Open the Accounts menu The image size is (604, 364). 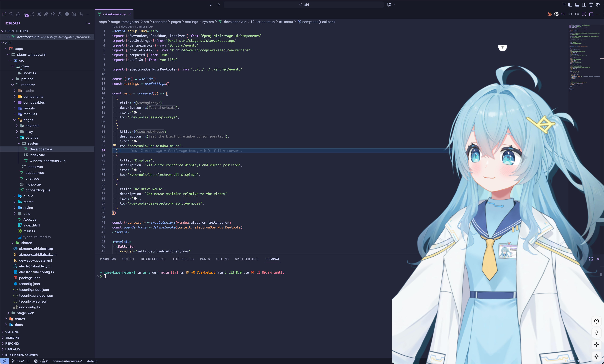591,5
